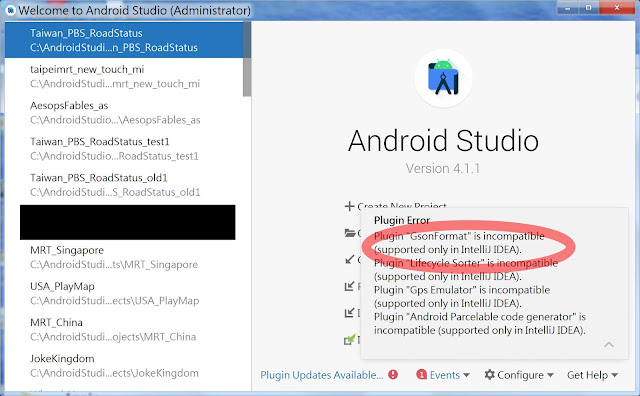The image size is (640, 396).
Task: Click the diagonal arrow icon below the folder icon
Action: tap(349, 259)
